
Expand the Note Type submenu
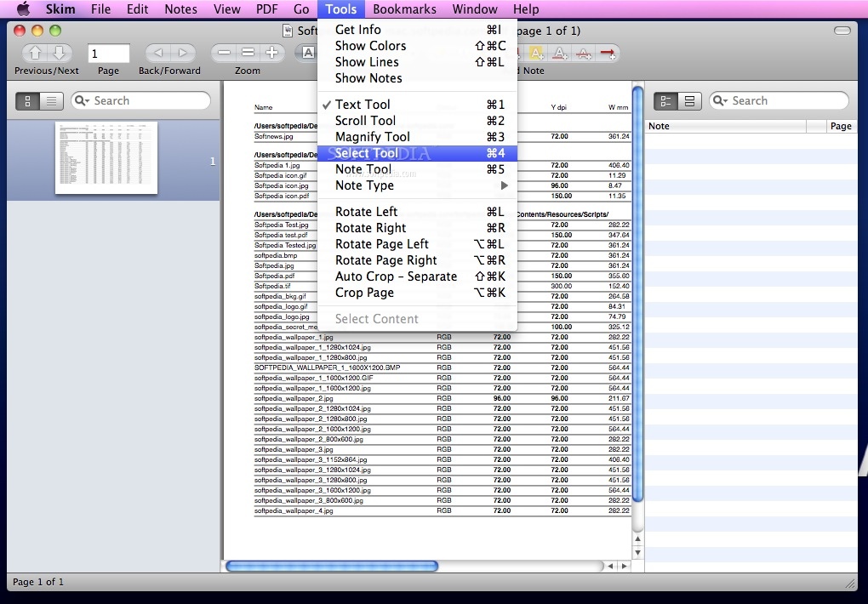click(x=417, y=185)
